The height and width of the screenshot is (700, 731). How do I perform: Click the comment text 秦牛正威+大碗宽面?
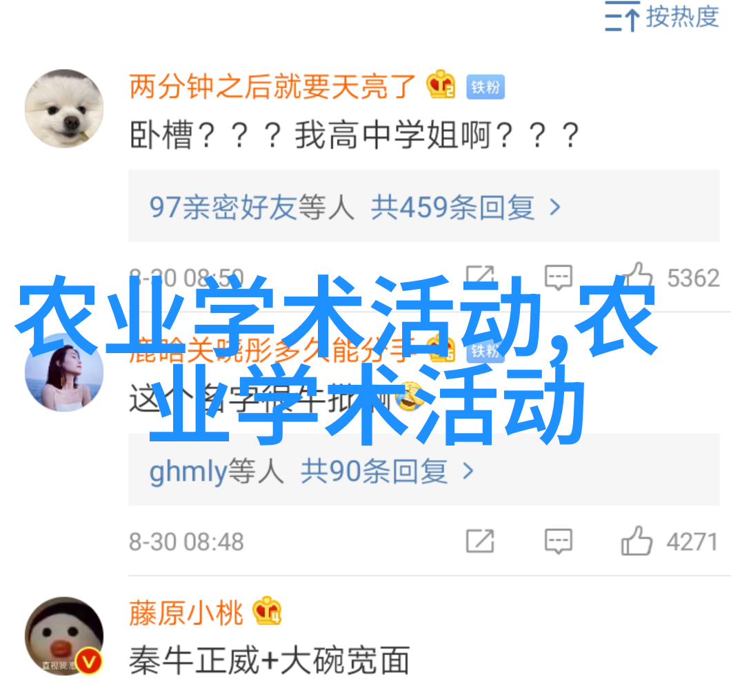click(x=270, y=660)
